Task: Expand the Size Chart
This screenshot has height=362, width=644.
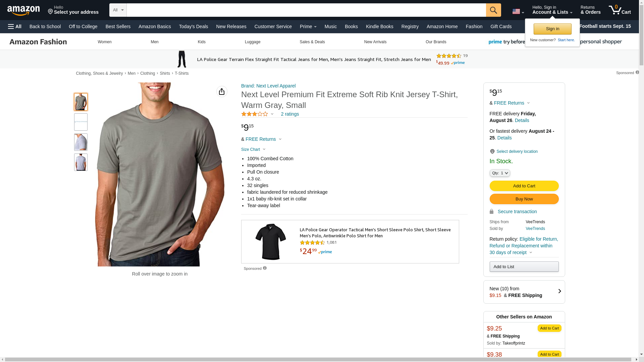Action: [253, 149]
